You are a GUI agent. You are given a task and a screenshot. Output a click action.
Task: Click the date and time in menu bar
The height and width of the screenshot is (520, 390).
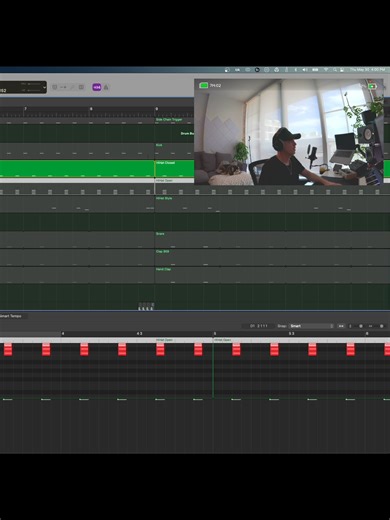coord(367,70)
